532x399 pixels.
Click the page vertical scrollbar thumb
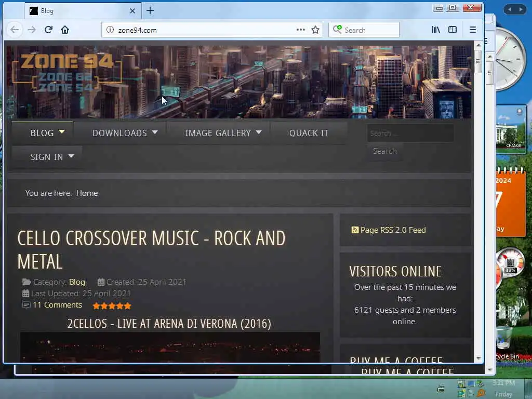point(478,61)
